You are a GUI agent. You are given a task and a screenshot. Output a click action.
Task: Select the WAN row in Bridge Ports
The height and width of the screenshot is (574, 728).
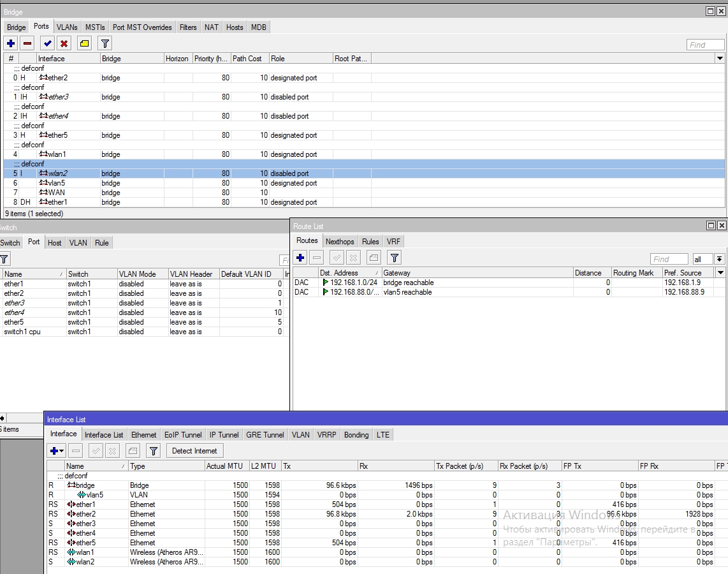pos(364,192)
